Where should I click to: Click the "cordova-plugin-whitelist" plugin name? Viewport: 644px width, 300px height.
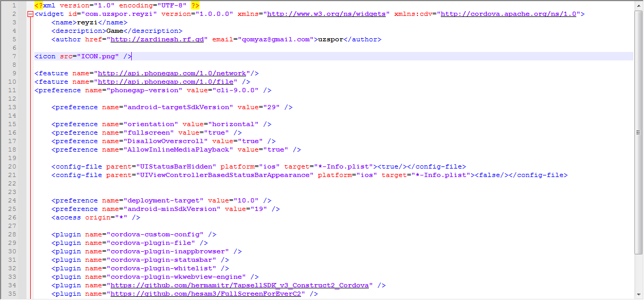(x=161, y=268)
